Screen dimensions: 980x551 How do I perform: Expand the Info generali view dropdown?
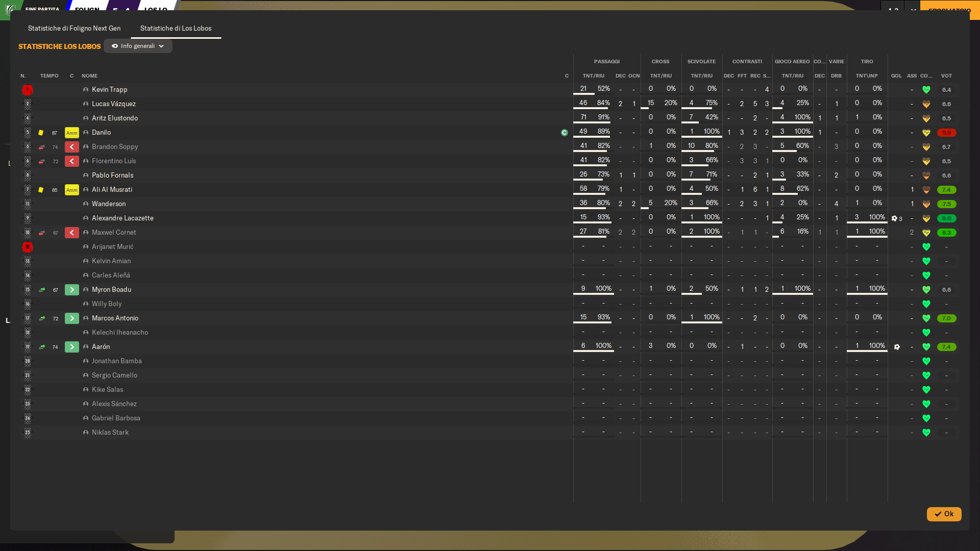pos(138,46)
